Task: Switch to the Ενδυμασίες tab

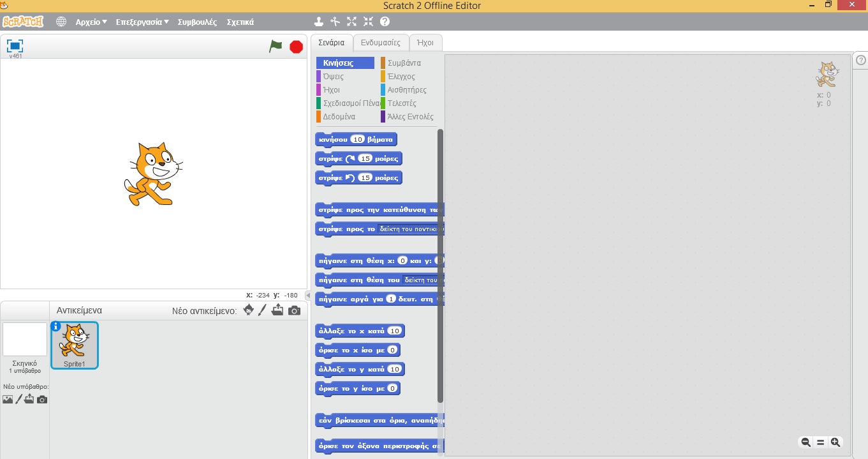Action: point(380,43)
